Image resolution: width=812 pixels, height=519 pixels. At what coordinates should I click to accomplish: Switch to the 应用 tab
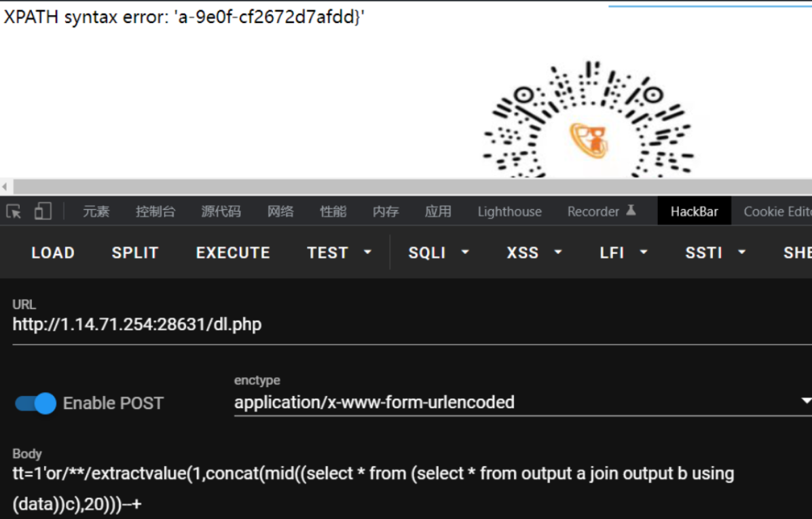coord(438,211)
